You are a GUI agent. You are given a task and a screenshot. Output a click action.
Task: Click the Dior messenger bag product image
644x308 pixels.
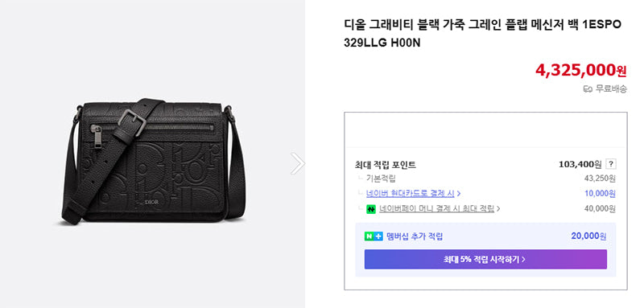(153, 161)
